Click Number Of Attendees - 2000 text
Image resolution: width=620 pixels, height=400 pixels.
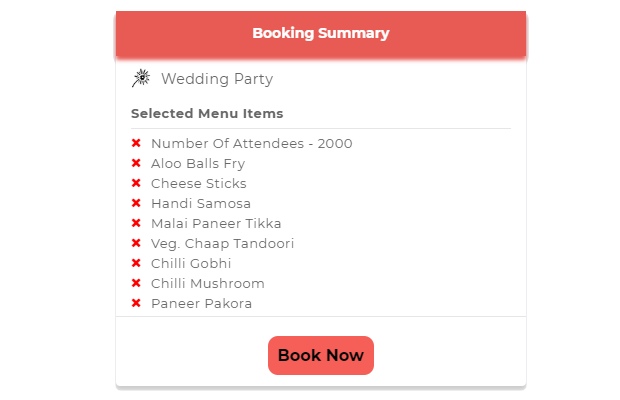point(251,143)
